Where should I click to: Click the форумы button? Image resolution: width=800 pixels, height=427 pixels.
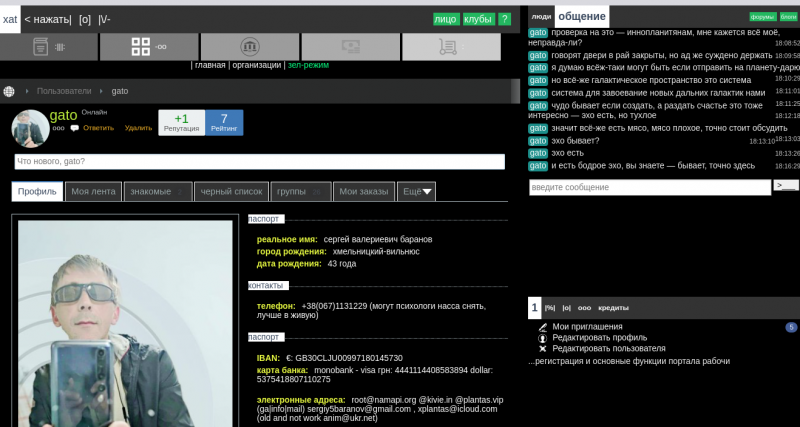tap(762, 17)
